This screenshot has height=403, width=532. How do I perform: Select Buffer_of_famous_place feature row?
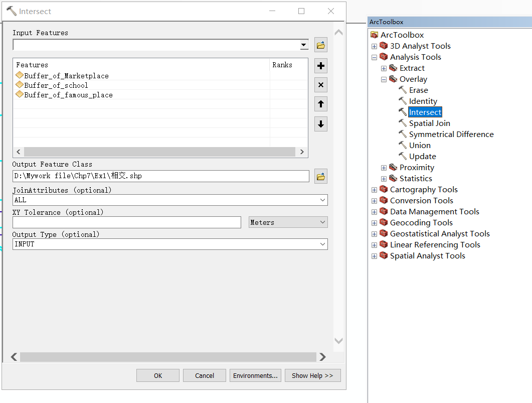pyautogui.click(x=160, y=95)
